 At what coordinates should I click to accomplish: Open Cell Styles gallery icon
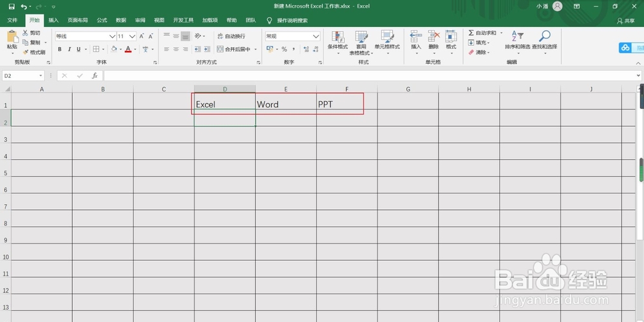pyautogui.click(x=387, y=37)
